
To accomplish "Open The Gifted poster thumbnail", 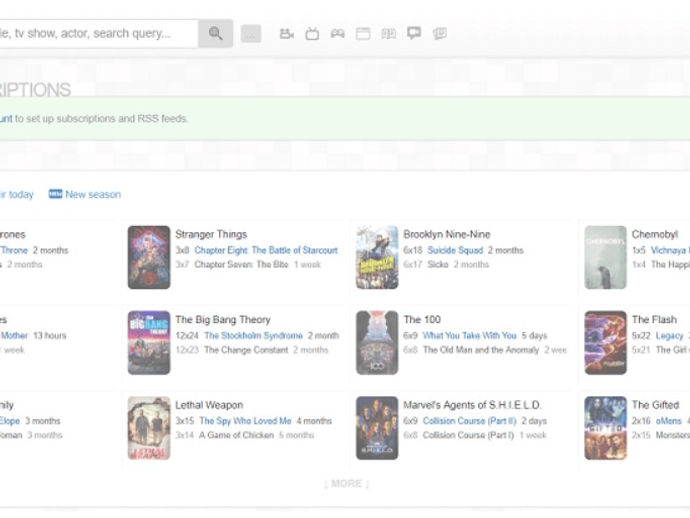I will pos(606,428).
